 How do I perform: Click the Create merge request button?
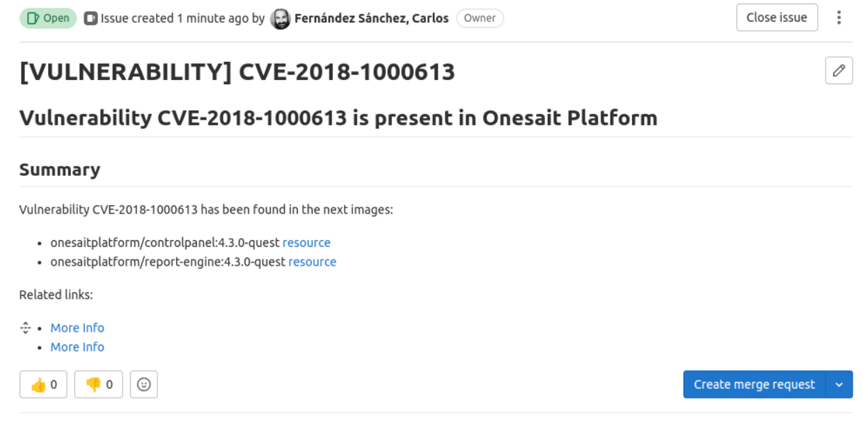click(x=755, y=385)
